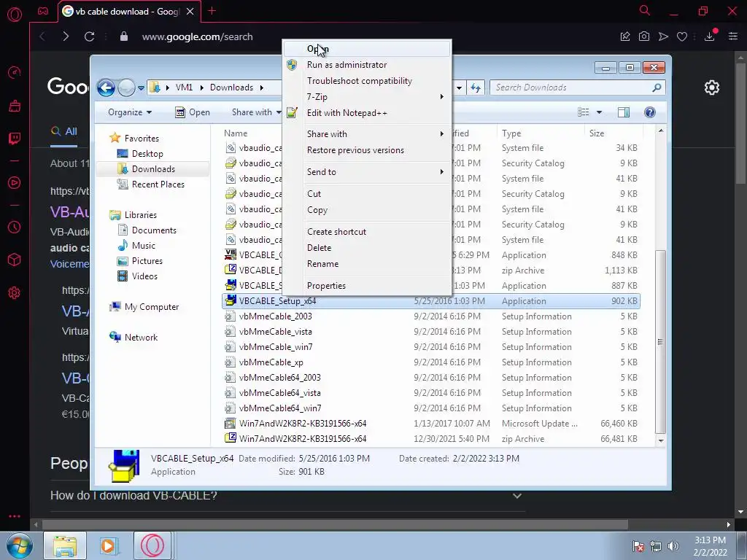Viewport: 747px width, 560px height.
Task: Select My Computer in navigation pane
Action: tap(152, 307)
